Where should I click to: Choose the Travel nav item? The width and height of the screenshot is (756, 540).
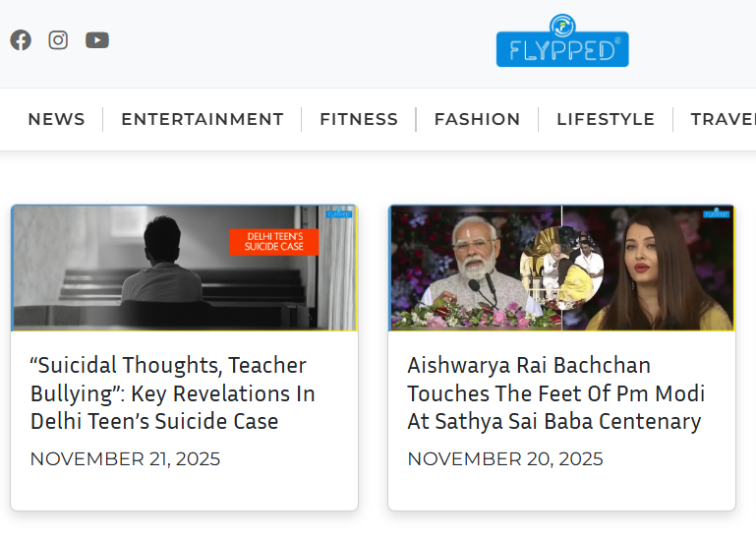point(724,119)
